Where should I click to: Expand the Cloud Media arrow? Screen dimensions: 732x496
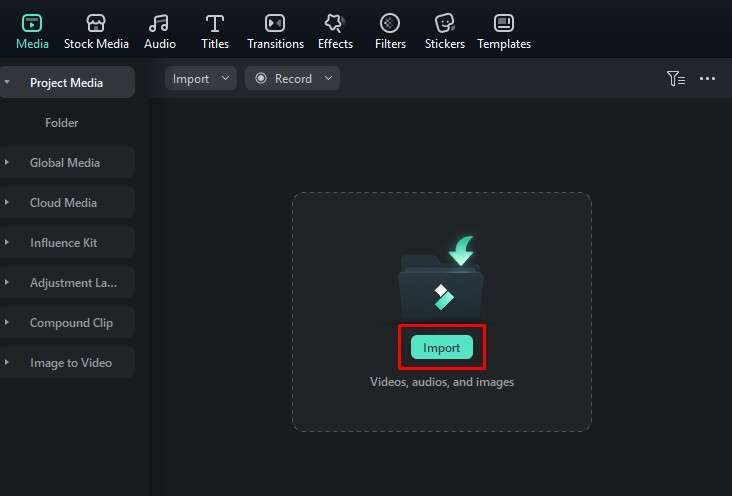coord(7,202)
